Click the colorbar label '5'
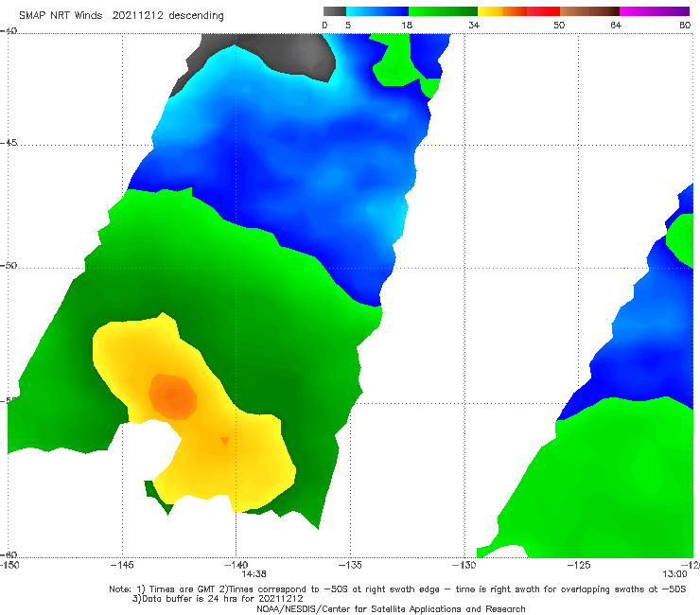Image resolution: width=700 pixels, height=615 pixels. (348, 26)
